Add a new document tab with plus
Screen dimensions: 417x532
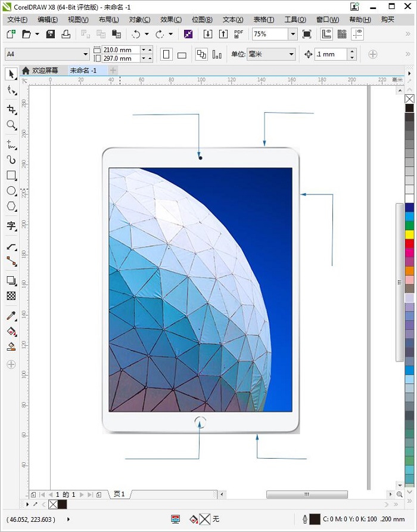click(113, 70)
